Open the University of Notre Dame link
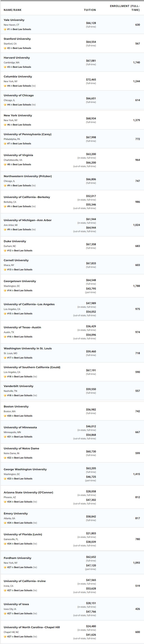144x644 pixels. [22, 448]
